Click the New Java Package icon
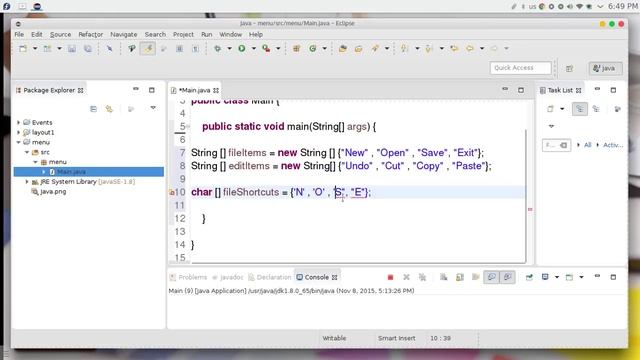 tap(296, 49)
